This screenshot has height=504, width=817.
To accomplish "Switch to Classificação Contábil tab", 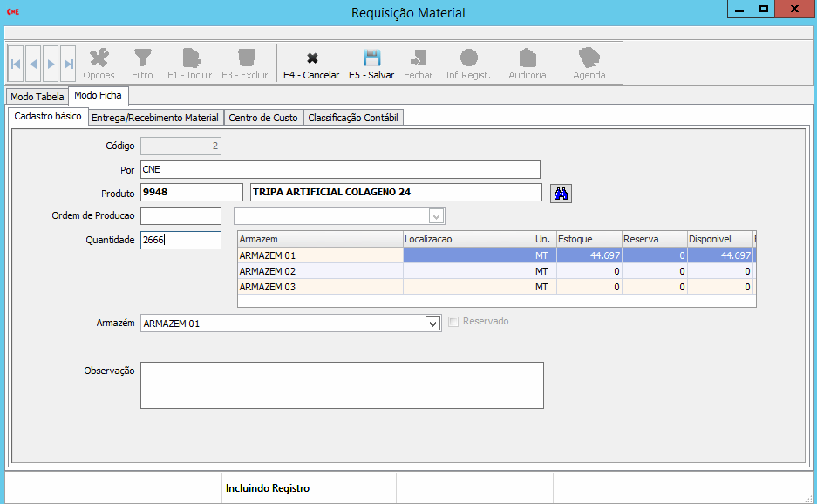I will pyautogui.click(x=353, y=118).
